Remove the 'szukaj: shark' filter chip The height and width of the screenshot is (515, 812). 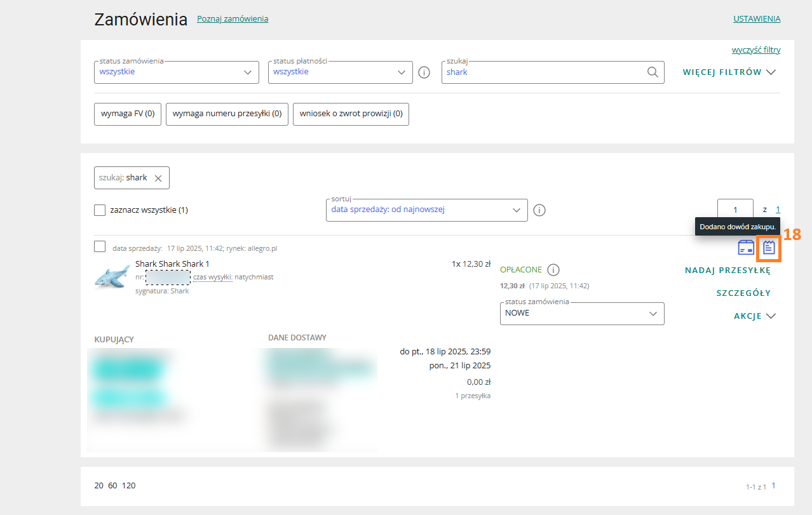(158, 178)
